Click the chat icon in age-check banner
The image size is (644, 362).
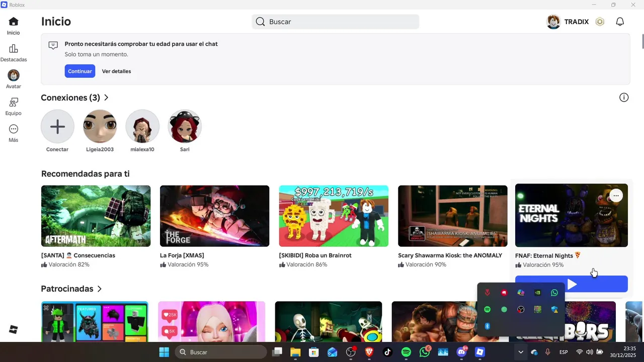pos(53,45)
